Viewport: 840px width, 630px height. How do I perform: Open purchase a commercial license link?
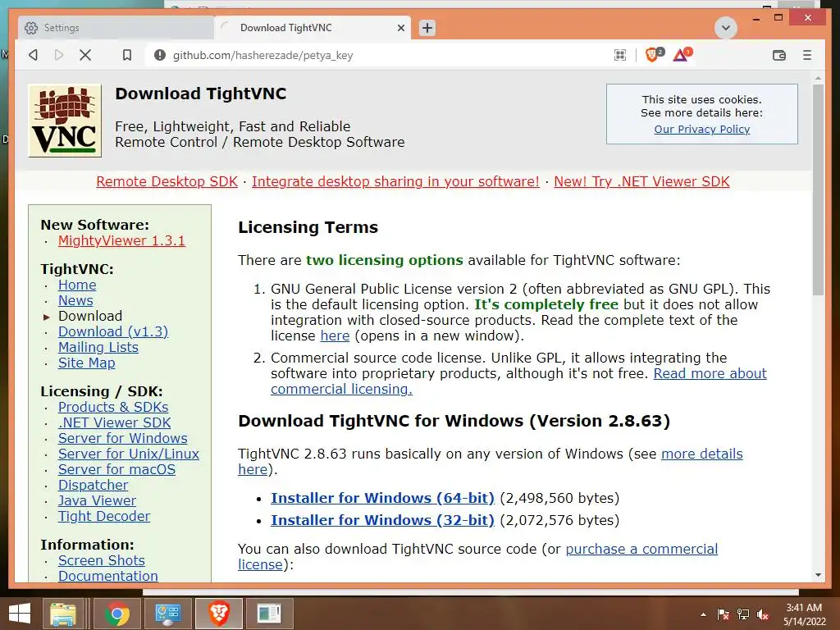(x=641, y=549)
